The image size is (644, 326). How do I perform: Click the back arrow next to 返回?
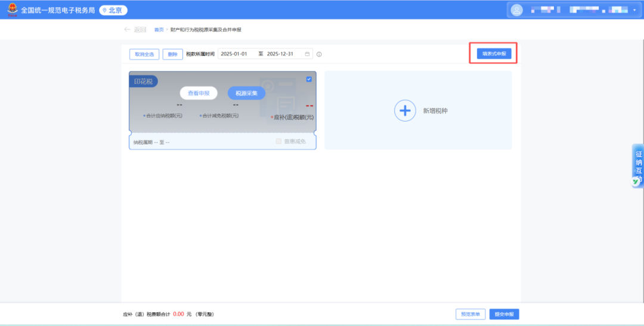(126, 30)
